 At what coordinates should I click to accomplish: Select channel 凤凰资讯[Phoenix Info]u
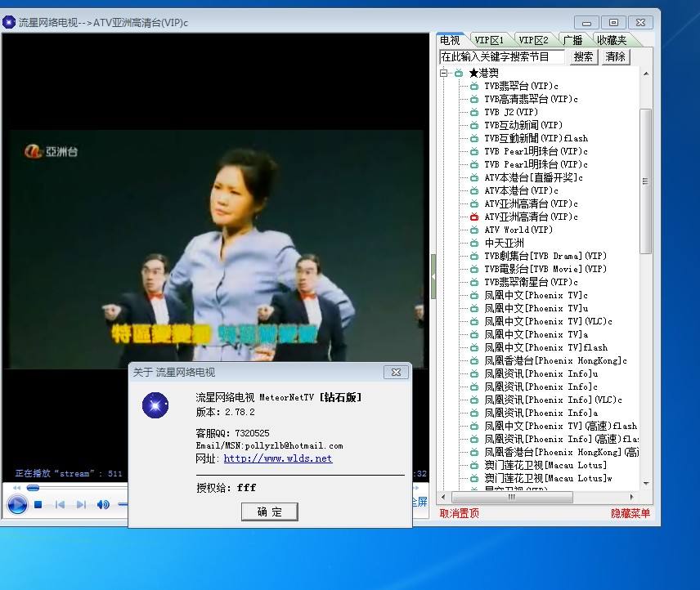pos(541,373)
